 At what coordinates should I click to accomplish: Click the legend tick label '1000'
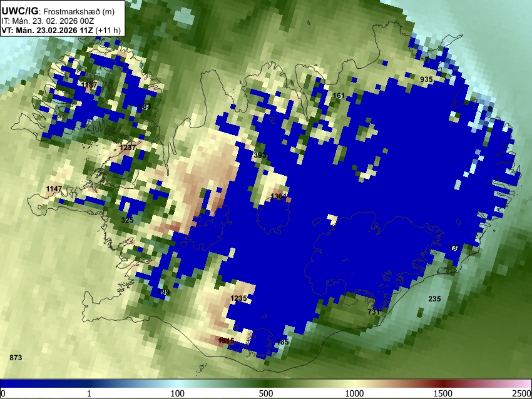pyautogui.click(x=354, y=393)
